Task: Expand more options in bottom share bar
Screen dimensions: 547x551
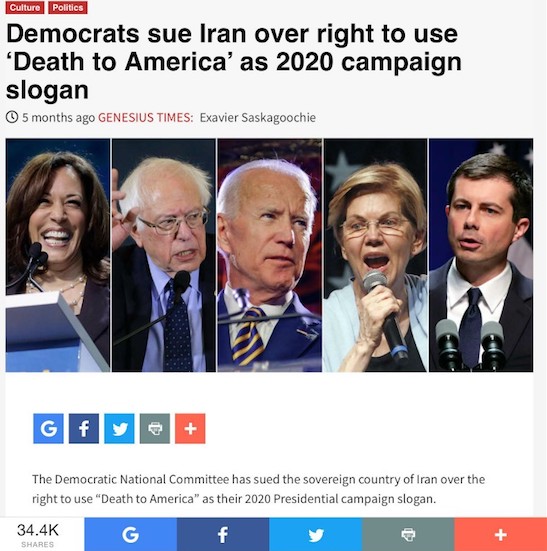Action: coord(501,534)
